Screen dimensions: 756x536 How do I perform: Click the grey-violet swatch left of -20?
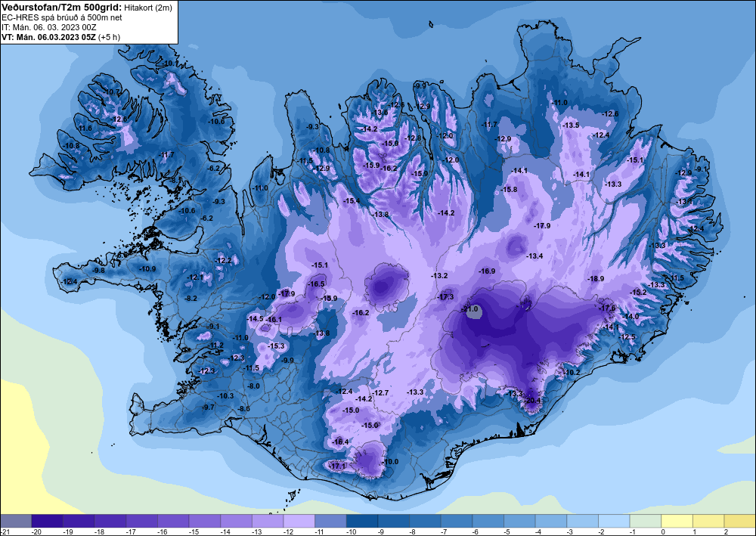point(16,521)
